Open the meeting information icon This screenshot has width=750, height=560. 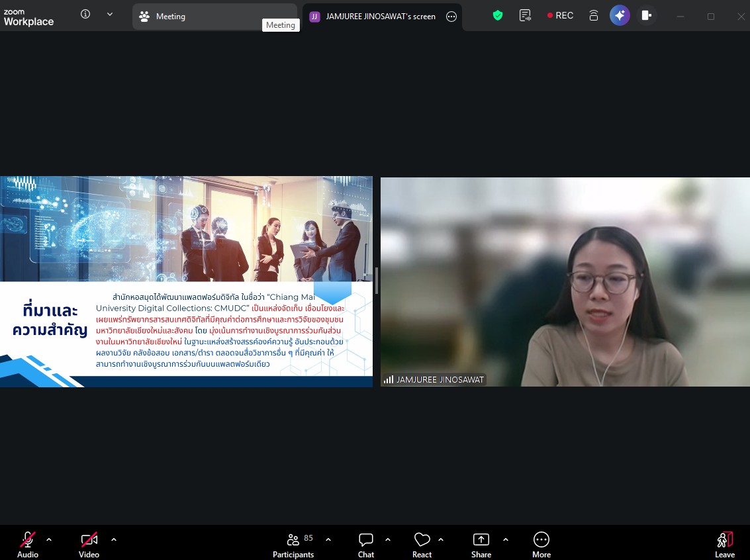coord(85,15)
